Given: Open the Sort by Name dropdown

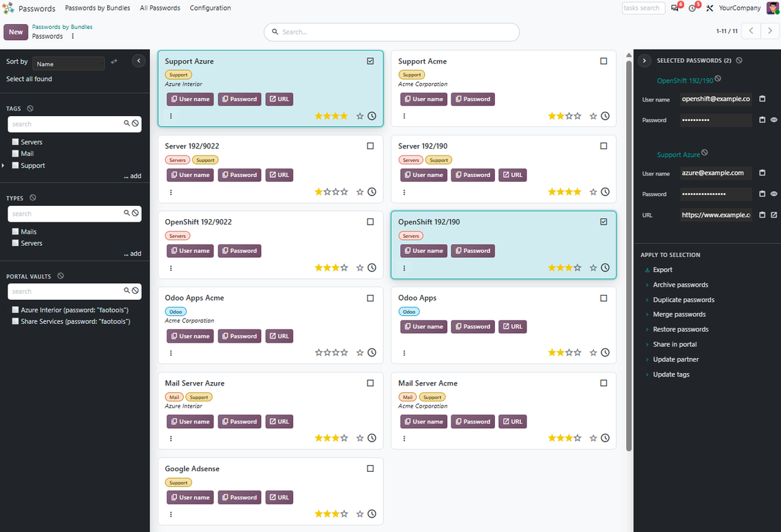Looking at the screenshot, I should tap(68, 64).
